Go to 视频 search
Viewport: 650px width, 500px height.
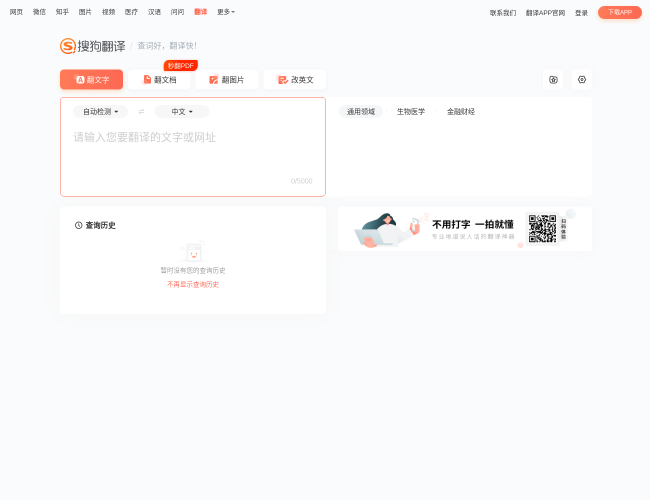coord(109,12)
